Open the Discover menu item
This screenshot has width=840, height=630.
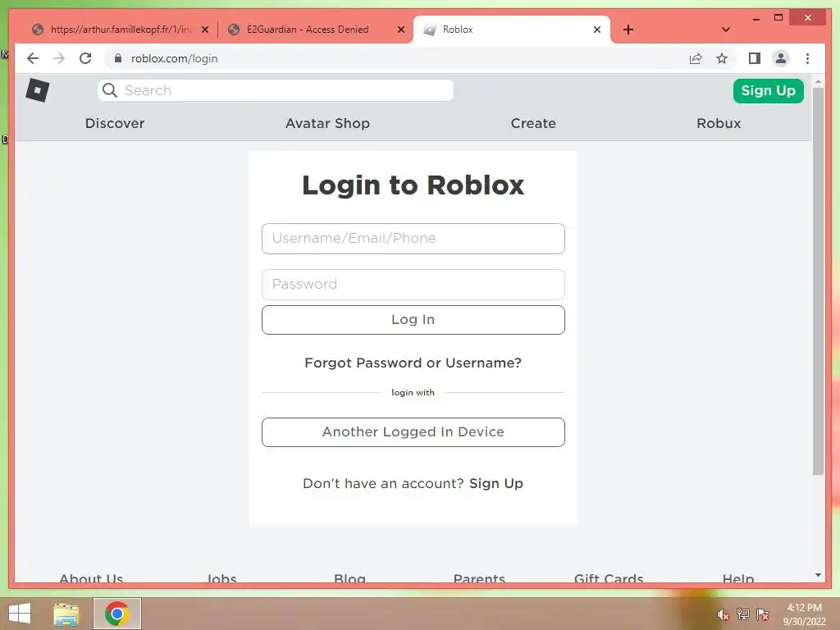tap(115, 123)
